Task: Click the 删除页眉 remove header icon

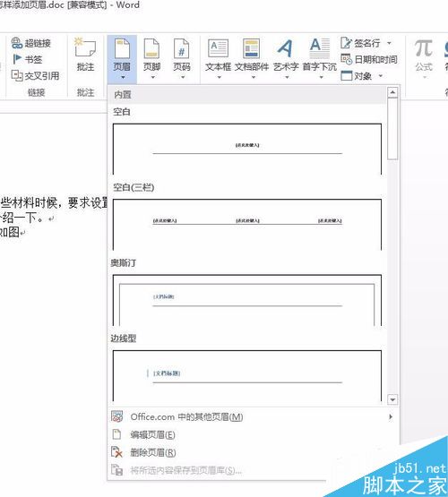Action: pos(116,452)
